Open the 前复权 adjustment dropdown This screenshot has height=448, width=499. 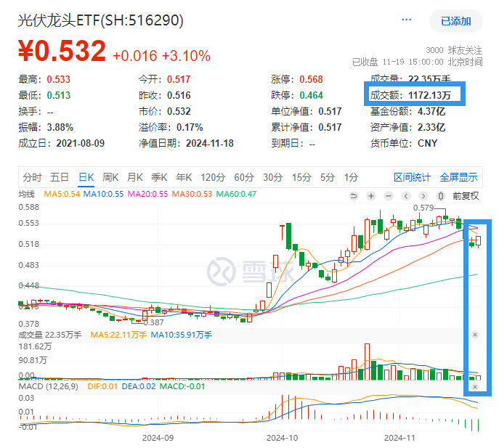click(466, 196)
